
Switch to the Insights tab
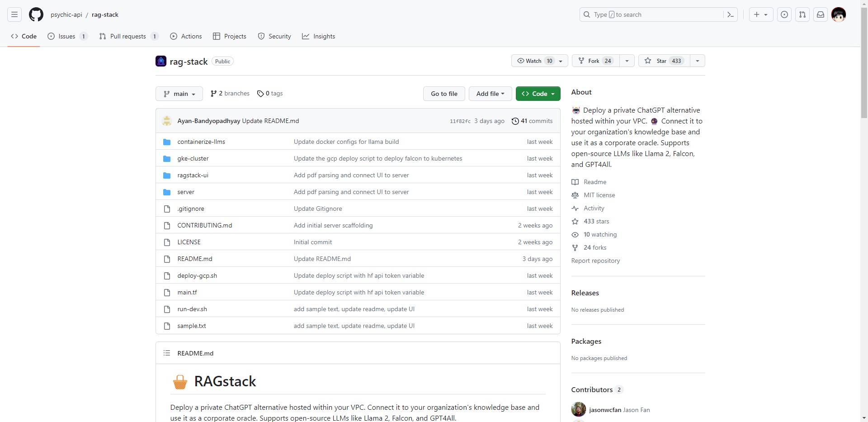pyautogui.click(x=319, y=36)
